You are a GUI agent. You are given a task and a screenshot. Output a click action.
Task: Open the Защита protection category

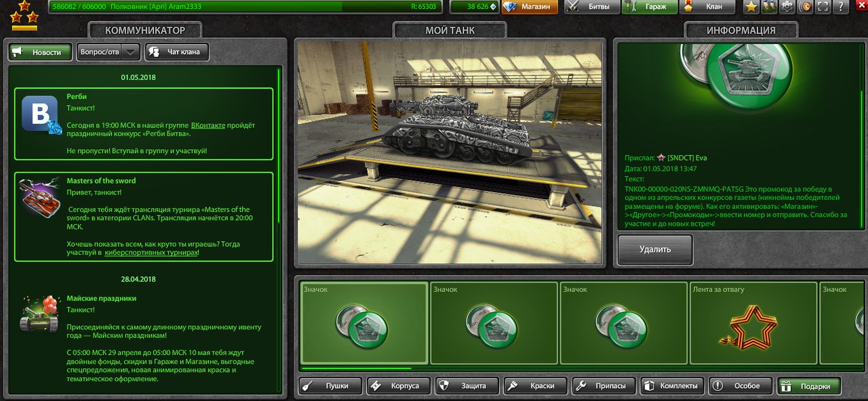(x=467, y=386)
